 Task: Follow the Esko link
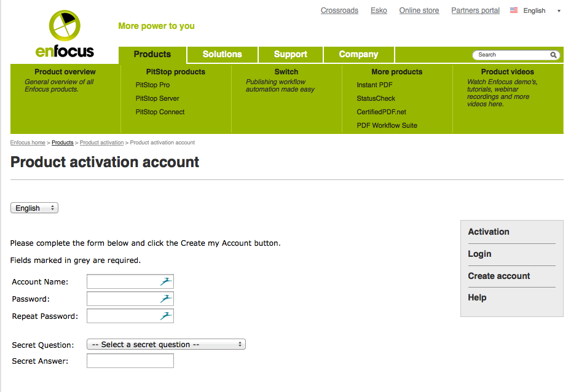pos(379,10)
